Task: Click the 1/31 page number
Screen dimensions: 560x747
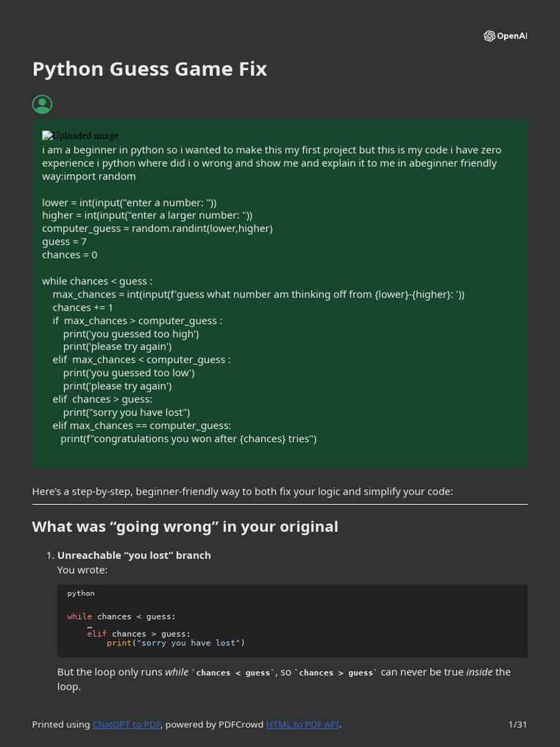Action: click(518, 724)
